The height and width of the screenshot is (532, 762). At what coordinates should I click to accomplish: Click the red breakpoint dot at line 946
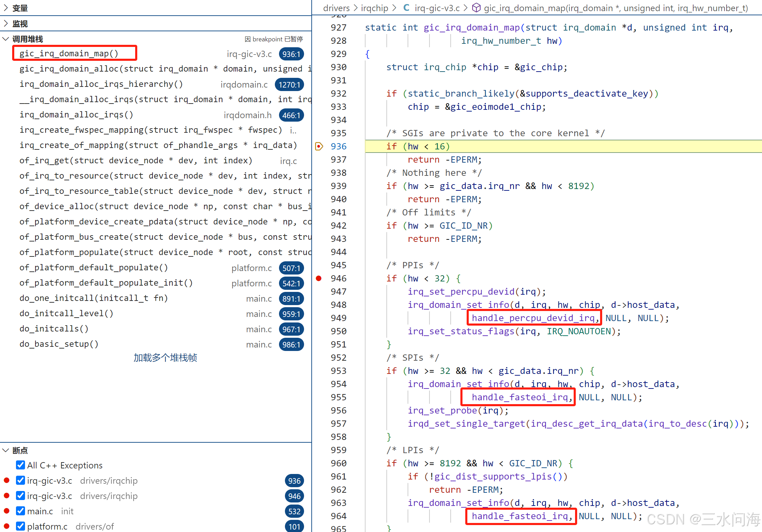click(x=319, y=278)
